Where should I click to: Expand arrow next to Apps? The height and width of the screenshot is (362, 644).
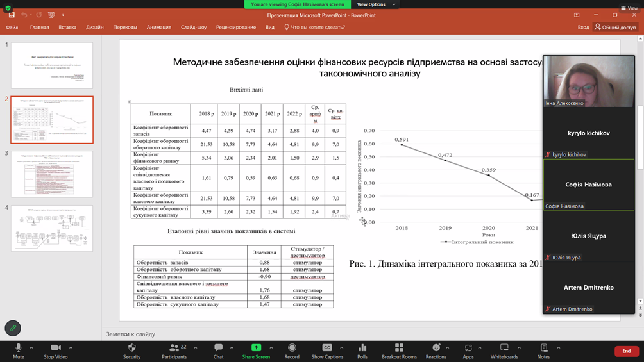click(x=479, y=348)
